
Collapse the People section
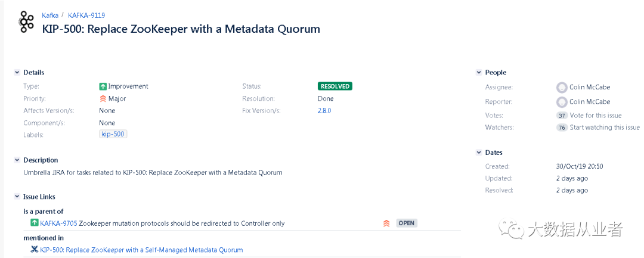coord(479,73)
